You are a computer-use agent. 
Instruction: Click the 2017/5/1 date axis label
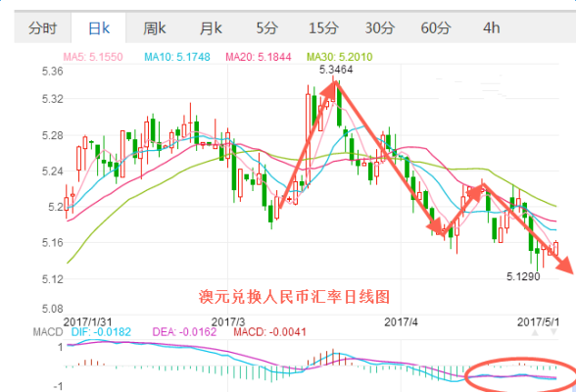(538, 321)
